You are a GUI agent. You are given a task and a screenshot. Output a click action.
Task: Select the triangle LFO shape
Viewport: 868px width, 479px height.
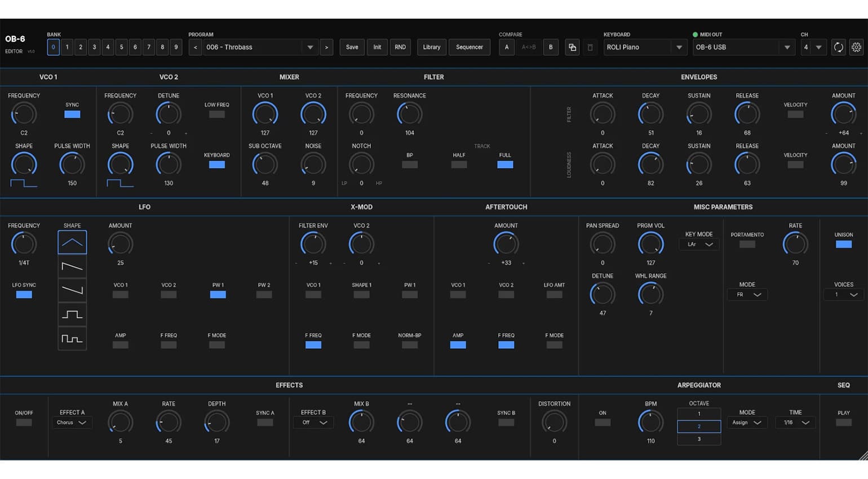[x=72, y=242]
